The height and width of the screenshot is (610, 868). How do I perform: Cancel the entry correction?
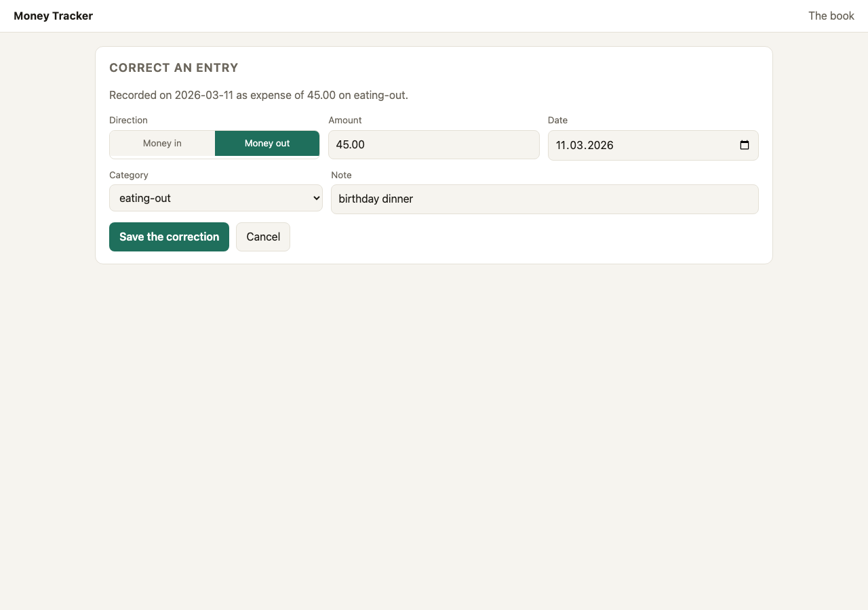point(263,237)
